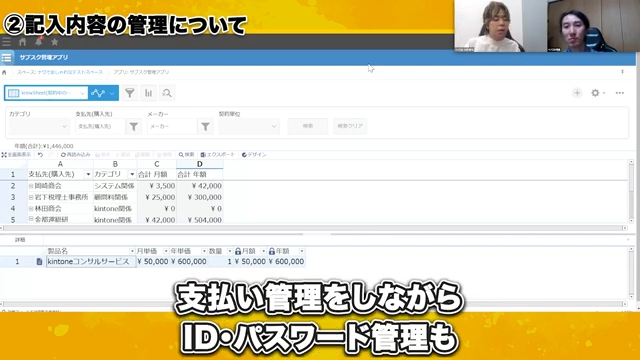This screenshot has height=360, width=640.
Task: Click the breadcrumb home icon
Action: [4, 72]
